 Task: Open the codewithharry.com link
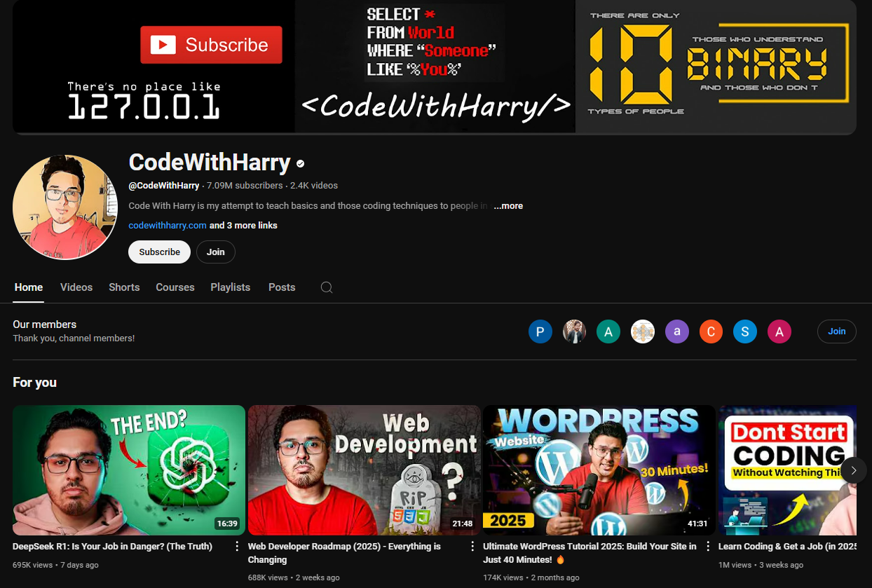[x=168, y=226]
